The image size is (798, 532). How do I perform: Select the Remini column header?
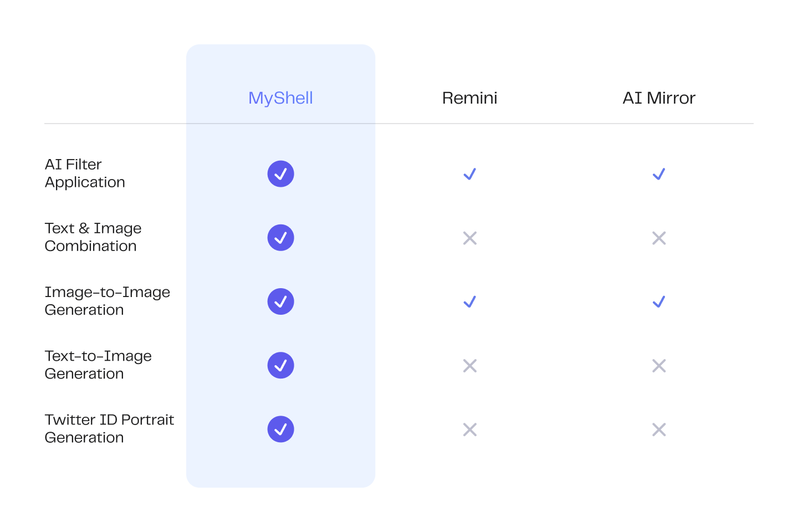coord(469,98)
